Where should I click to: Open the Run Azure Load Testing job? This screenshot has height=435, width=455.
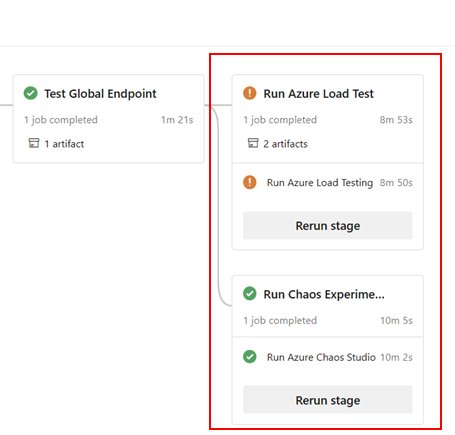pos(320,183)
